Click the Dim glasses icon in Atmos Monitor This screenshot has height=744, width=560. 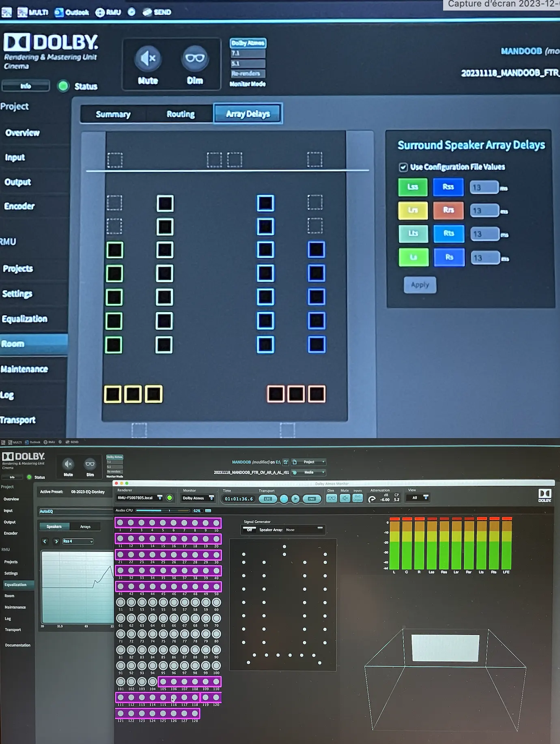point(332,499)
